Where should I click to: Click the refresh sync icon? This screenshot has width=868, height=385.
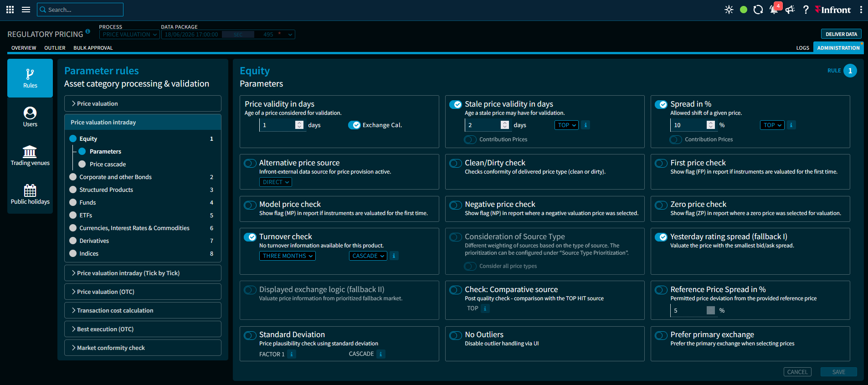[758, 10]
